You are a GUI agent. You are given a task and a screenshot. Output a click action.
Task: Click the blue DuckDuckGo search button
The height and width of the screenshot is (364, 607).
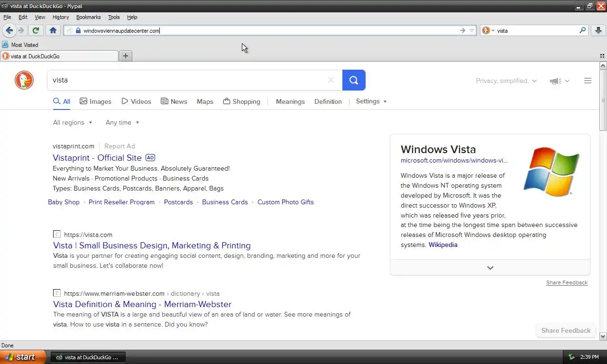[x=354, y=80]
